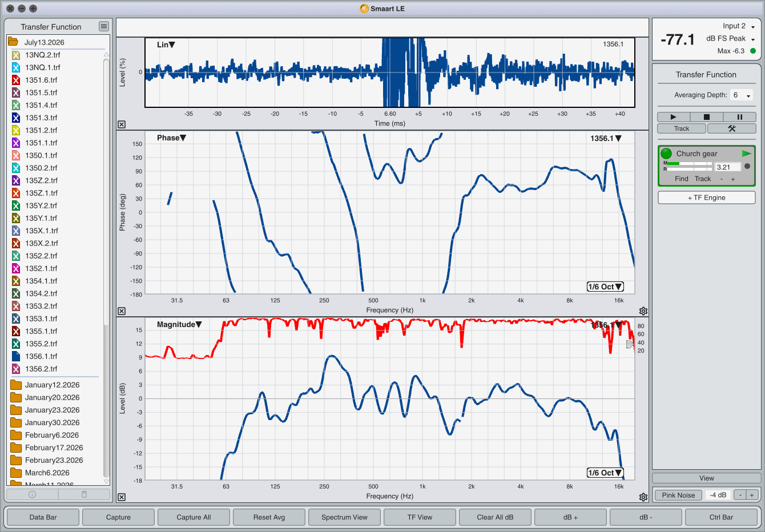Open phase plot gear settings

tap(643, 311)
